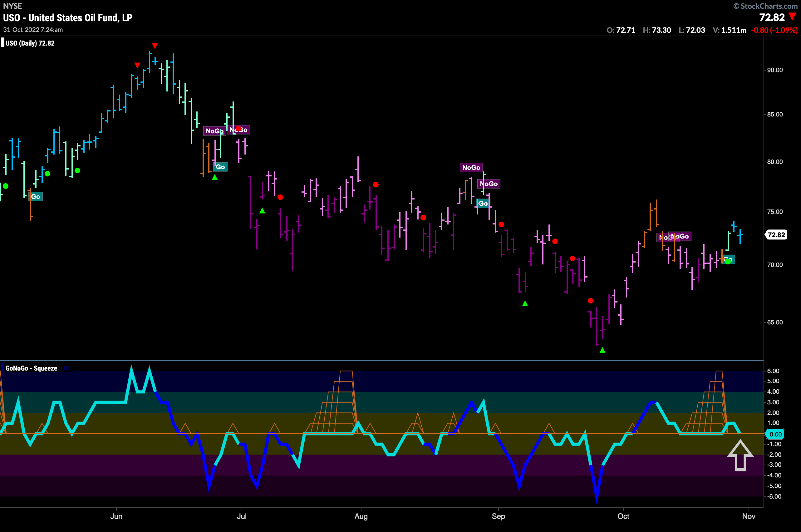The width and height of the screenshot is (801, 532).
Task: Click the Jul label on the time axis
Action: tap(242, 516)
